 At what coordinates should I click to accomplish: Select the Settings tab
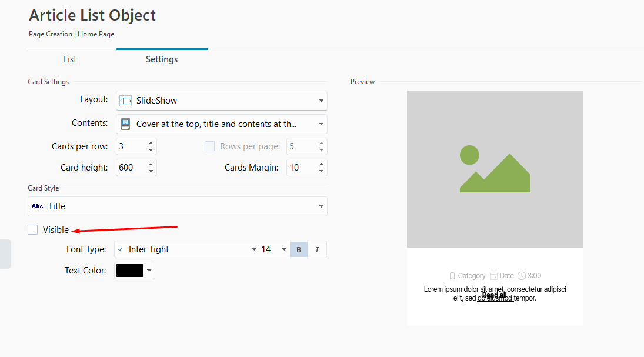coord(162,59)
